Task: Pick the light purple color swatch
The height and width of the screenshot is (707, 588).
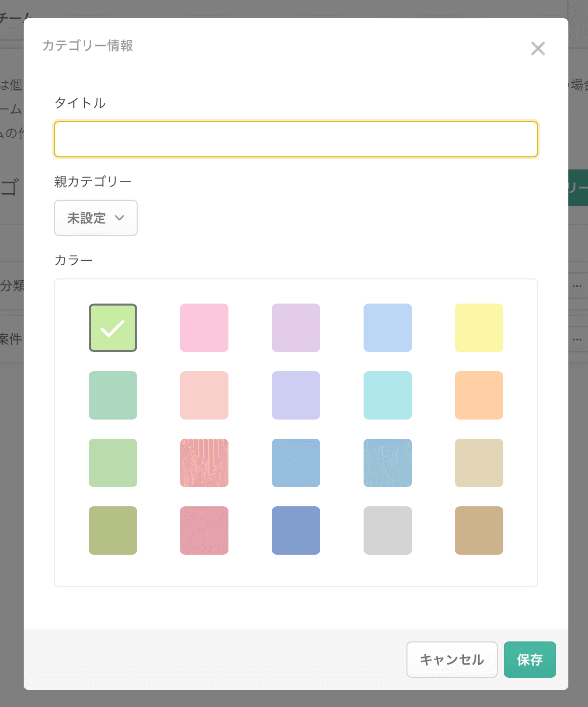Action: pos(296,328)
